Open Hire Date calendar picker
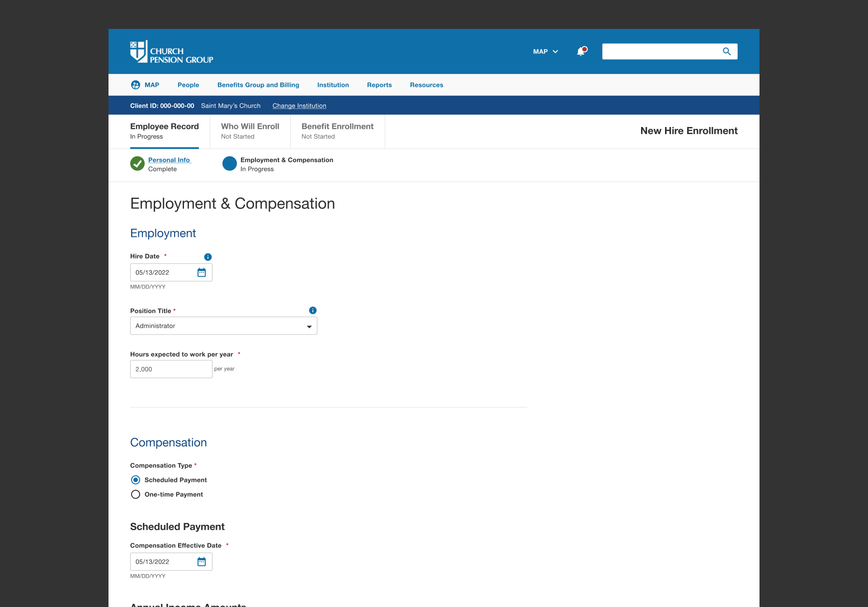Screen dimensions: 868x607 (x=202, y=273)
